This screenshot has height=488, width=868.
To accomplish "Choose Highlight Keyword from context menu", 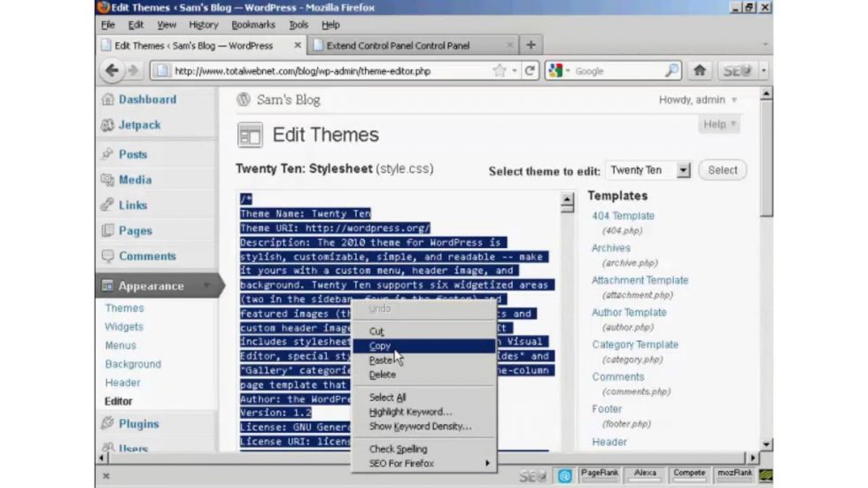I will (424, 412).
